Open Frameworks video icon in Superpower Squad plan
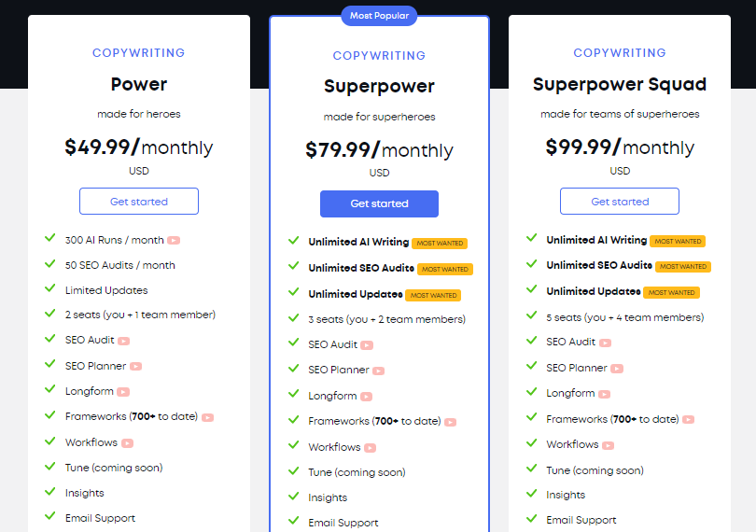The image size is (756, 532). coord(689,420)
